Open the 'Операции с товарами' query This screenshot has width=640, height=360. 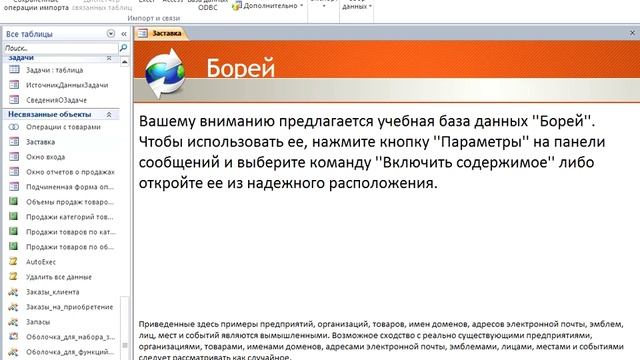click(x=63, y=127)
